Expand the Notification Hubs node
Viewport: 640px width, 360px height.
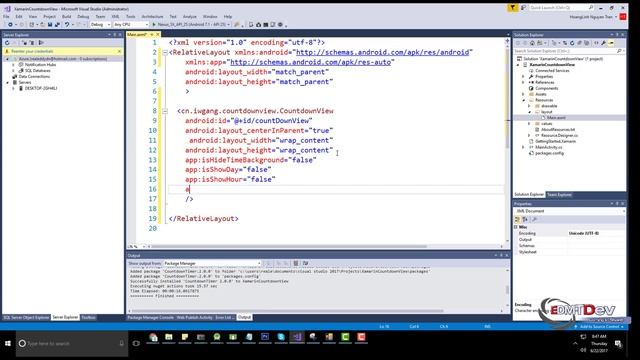[x=13, y=64]
